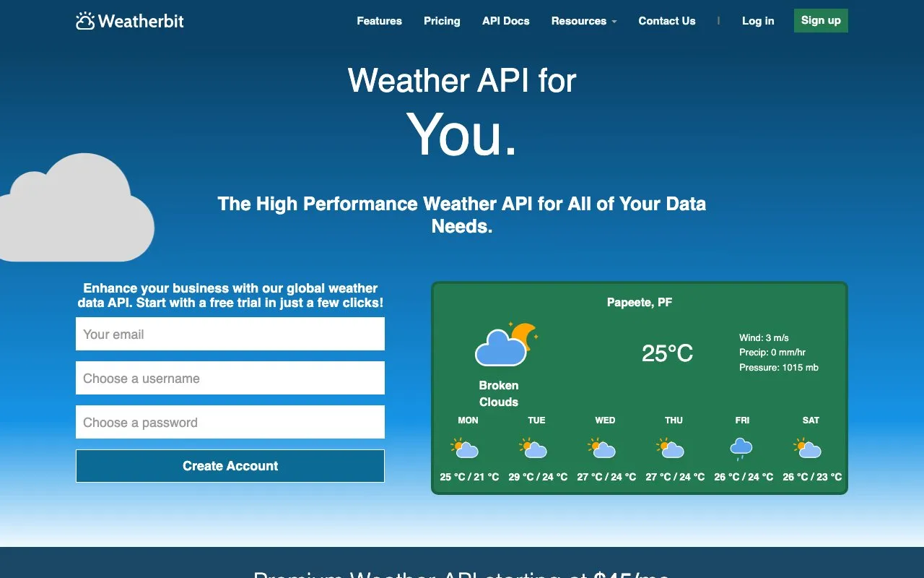924x578 pixels.
Task: Click the Create Account button
Action: pyautogui.click(x=230, y=466)
